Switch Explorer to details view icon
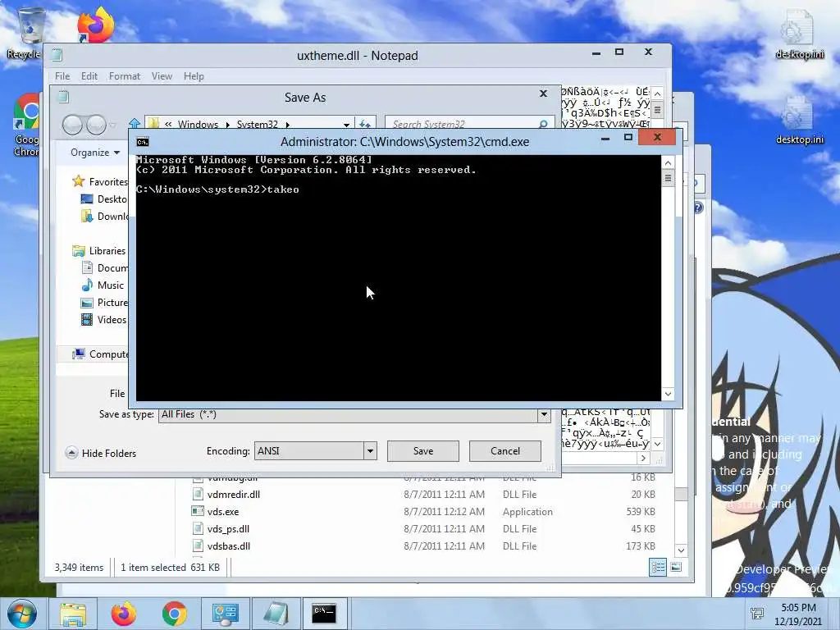Image resolution: width=840 pixels, height=630 pixels. coord(658,568)
